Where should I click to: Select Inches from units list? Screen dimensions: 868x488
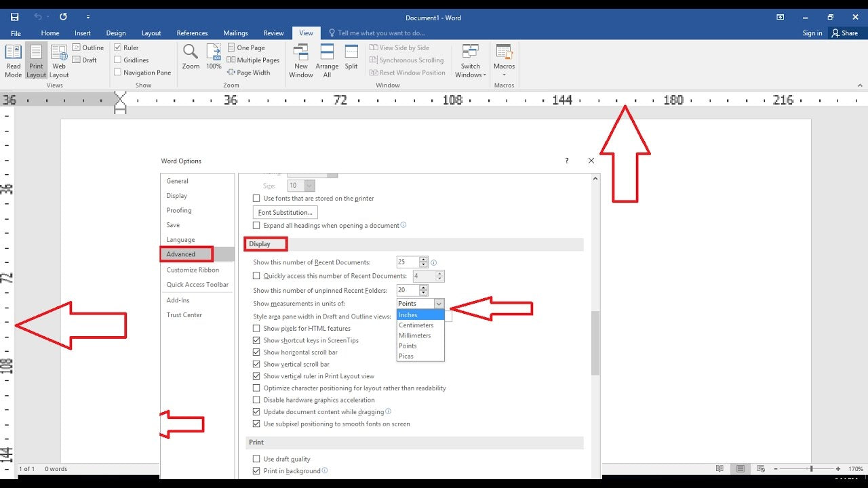pos(420,314)
